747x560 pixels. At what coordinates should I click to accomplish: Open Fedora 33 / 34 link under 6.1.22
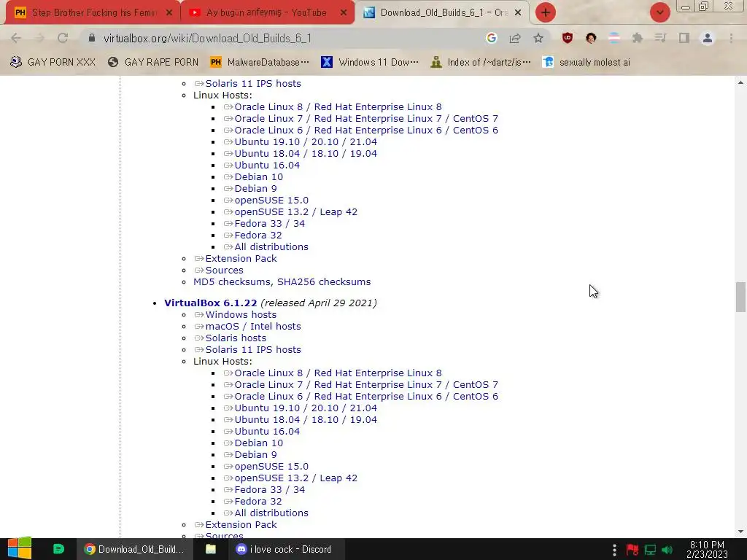click(269, 489)
